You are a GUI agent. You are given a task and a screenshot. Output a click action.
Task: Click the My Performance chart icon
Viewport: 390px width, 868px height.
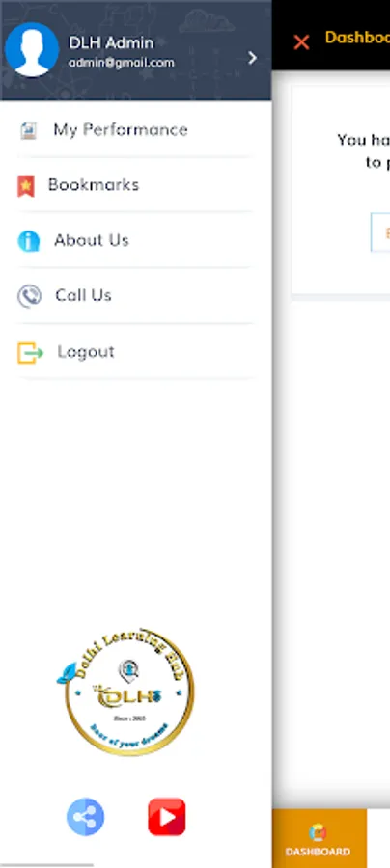(x=28, y=130)
